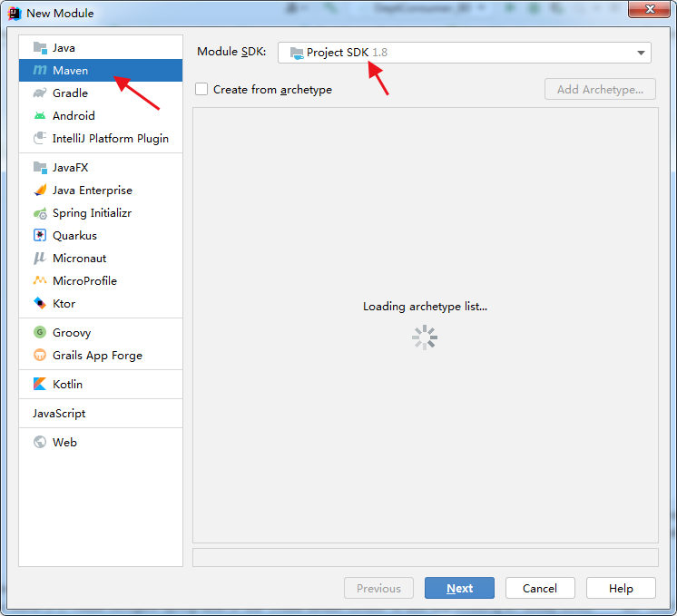The height and width of the screenshot is (616, 677).
Task: Click the archetype description field below list
Action: tap(426, 557)
